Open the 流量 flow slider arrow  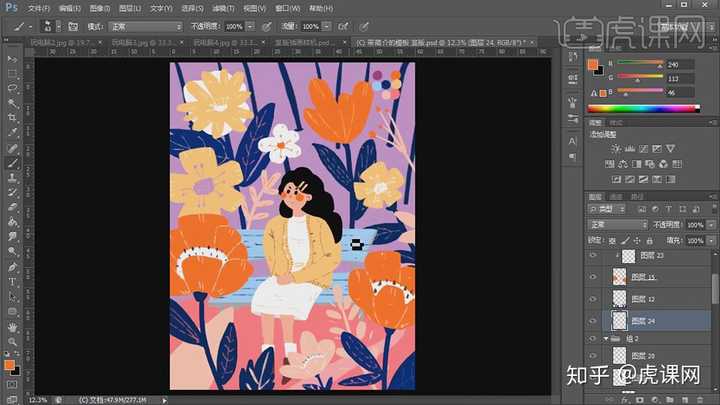(326, 27)
